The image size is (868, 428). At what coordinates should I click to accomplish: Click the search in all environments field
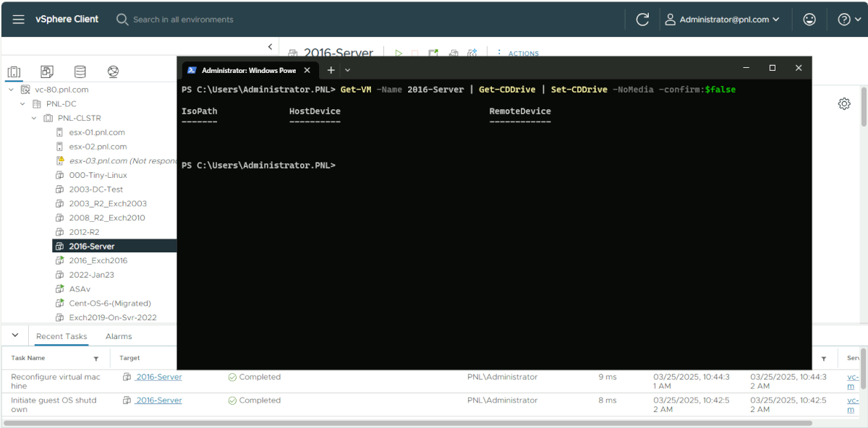(x=183, y=20)
